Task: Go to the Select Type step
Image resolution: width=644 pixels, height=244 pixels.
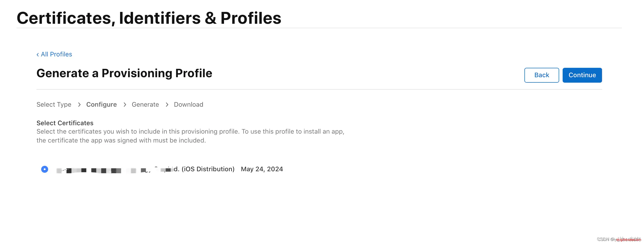Action: coord(54,104)
